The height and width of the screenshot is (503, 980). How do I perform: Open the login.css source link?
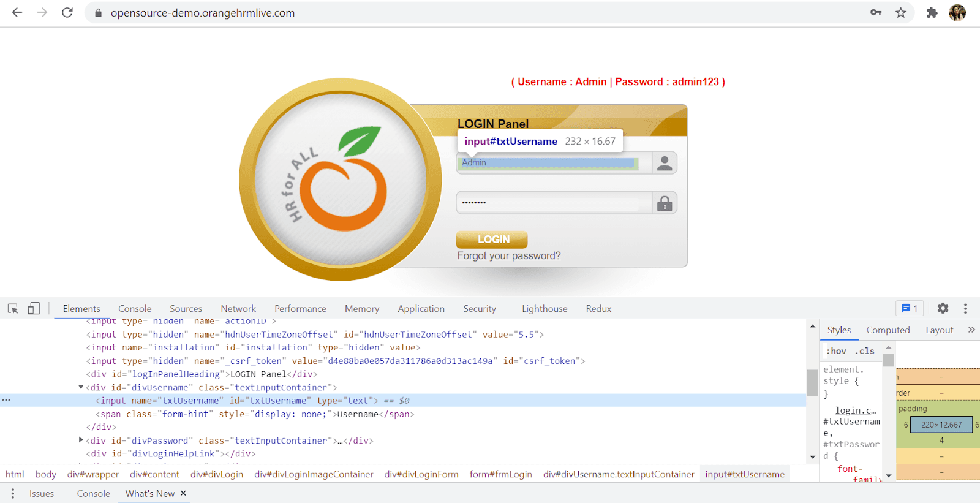856,410
